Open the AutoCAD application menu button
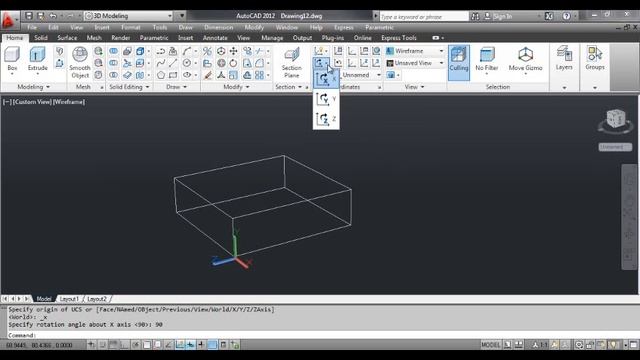This screenshot has height=360, width=640. [9, 20]
